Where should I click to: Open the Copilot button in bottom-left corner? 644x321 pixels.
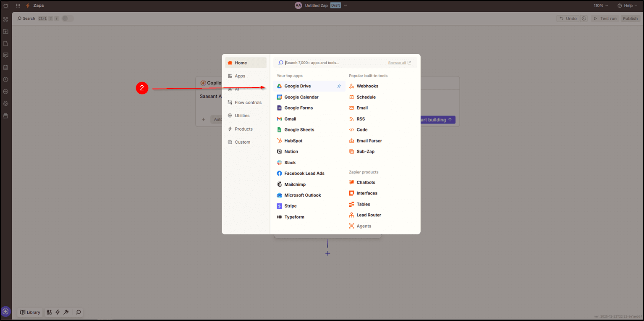pos(5,312)
